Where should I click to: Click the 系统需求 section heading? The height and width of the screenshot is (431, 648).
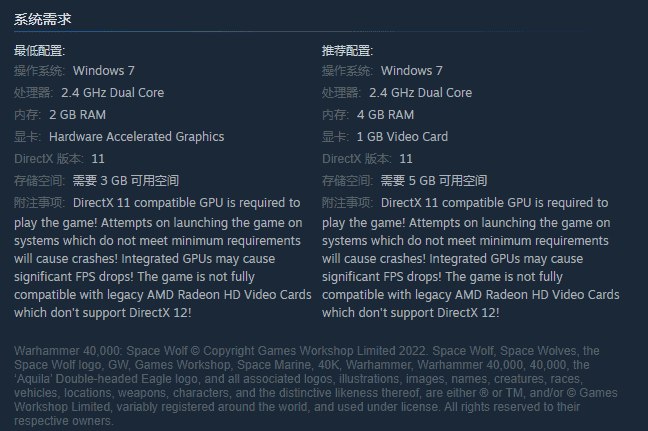coord(43,19)
